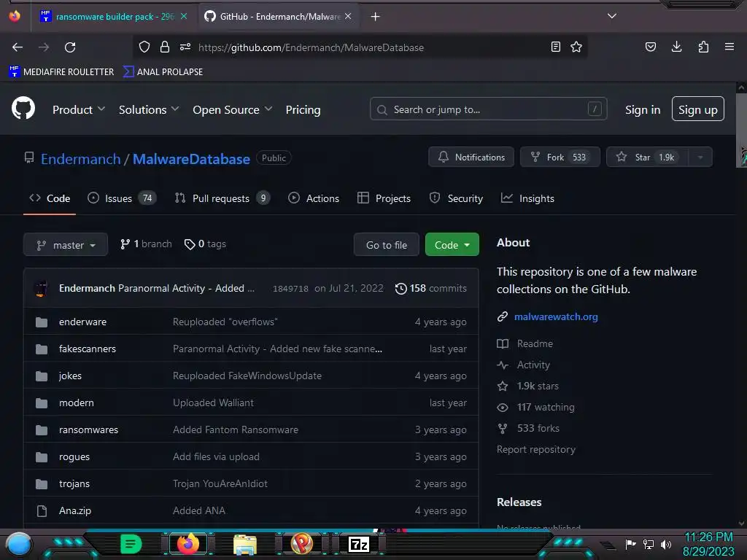
Task: Switch to the Projects tab
Action: (x=384, y=198)
